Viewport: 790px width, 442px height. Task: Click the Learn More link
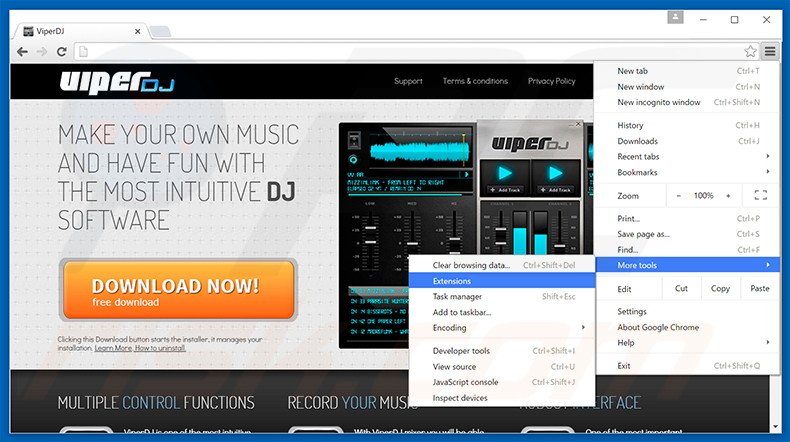tap(113, 348)
